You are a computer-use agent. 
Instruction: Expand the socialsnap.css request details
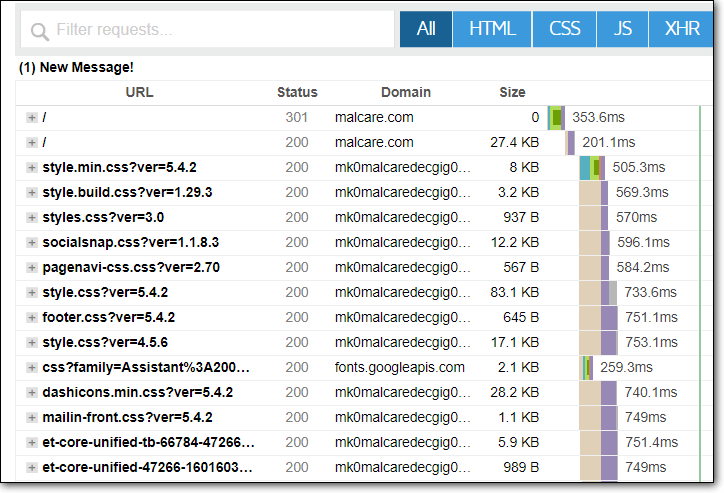(x=32, y=243)
